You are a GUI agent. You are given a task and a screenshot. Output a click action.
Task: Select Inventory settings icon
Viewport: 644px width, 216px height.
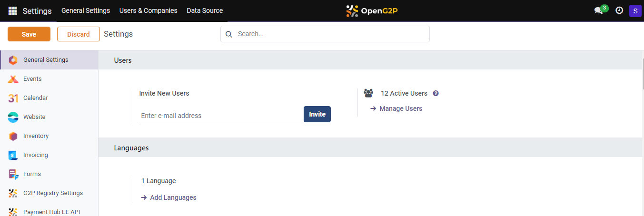[x=13, y=136]
